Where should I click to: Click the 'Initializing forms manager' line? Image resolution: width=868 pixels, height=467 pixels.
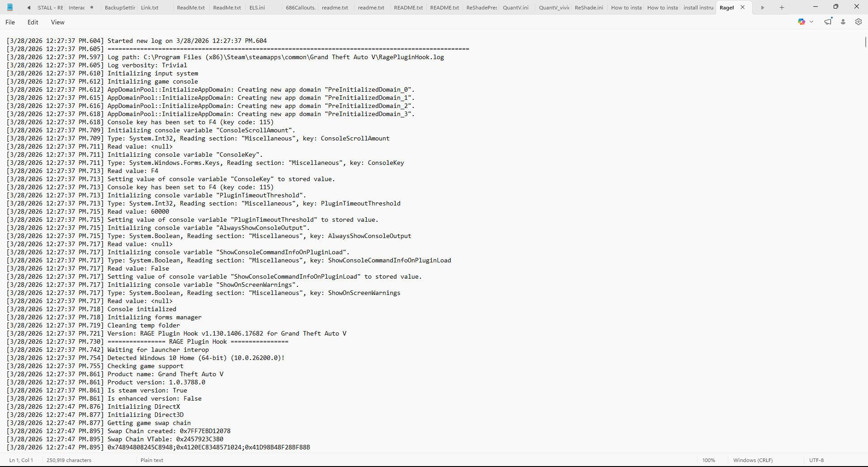104,317
